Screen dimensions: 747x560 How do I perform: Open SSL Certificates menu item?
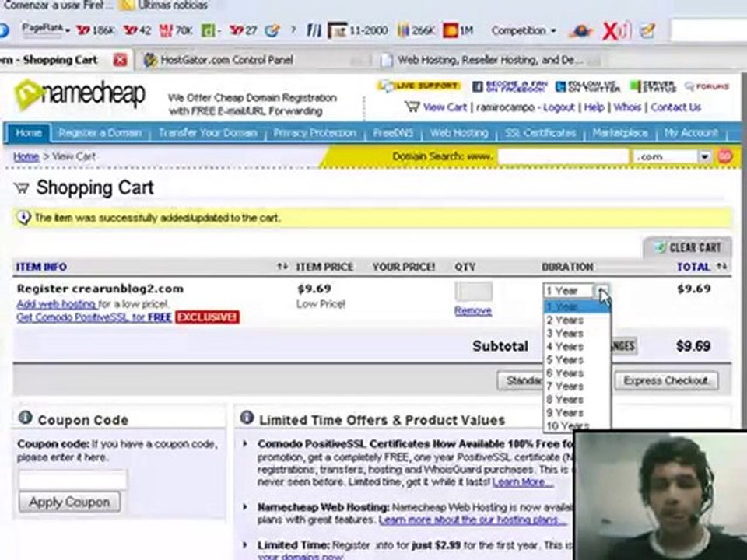click(x=541, y=133)
